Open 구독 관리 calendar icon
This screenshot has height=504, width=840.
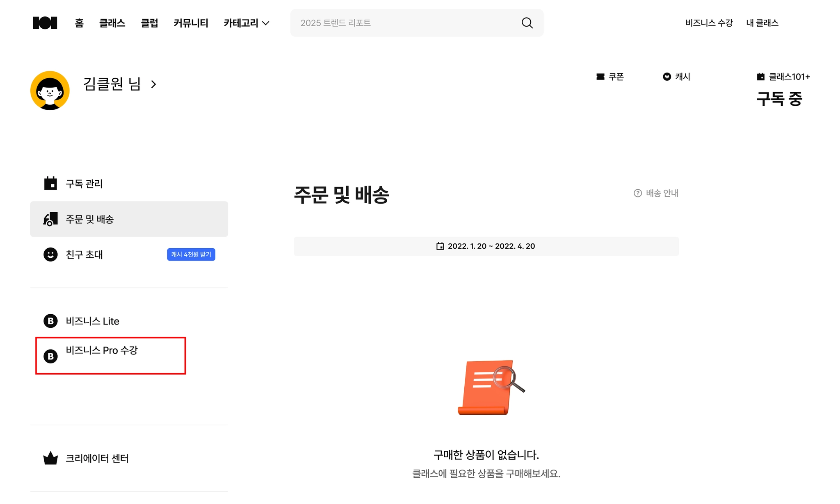click(x=50, y=184)
